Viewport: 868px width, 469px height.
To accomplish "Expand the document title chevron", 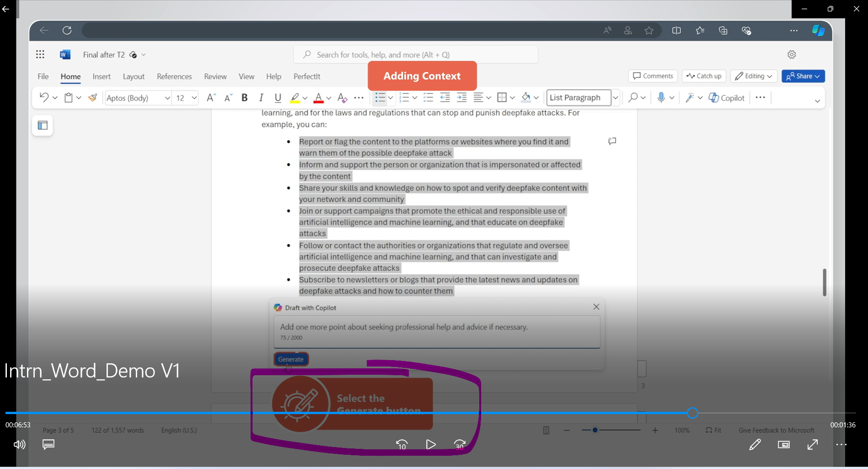I will (x=144, y=54).
